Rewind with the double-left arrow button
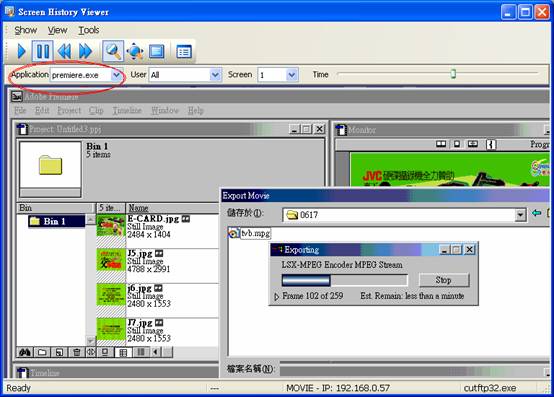The width and height of the screenshot is (554, 397). pyautogui.click(x=64, y=52)
